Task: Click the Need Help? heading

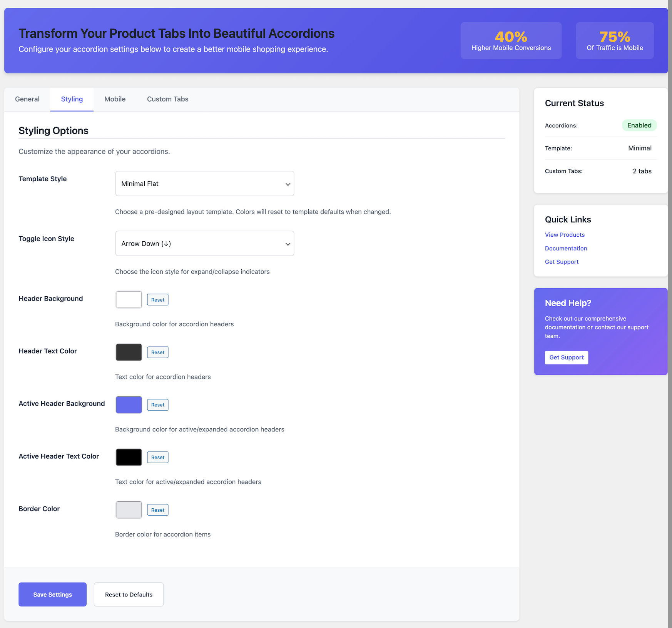Action: 568,303
